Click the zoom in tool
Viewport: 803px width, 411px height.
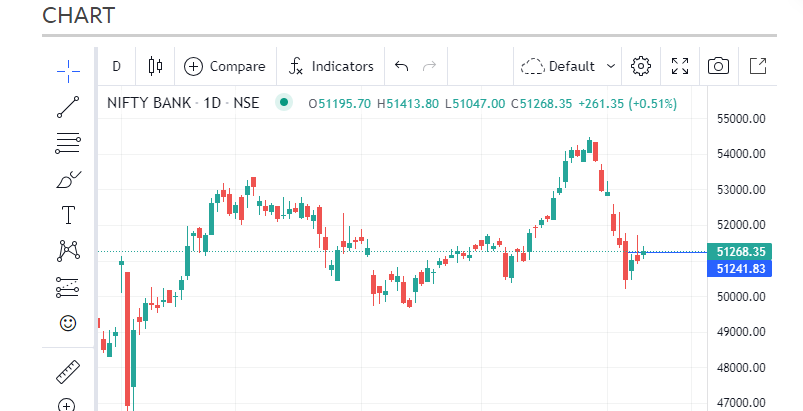point(68,405)
